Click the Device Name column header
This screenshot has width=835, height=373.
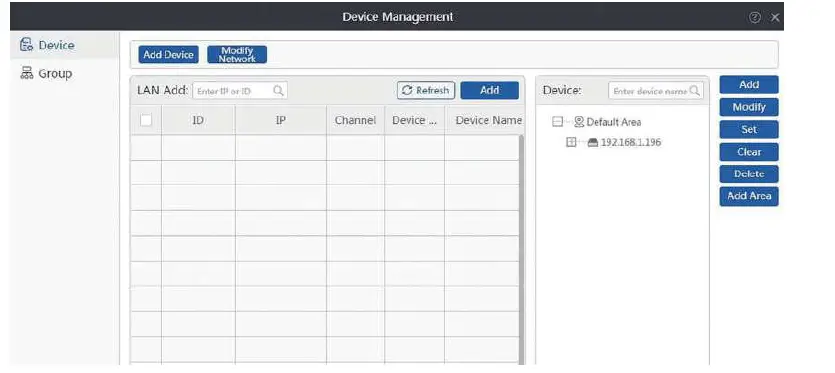[484, 120]
